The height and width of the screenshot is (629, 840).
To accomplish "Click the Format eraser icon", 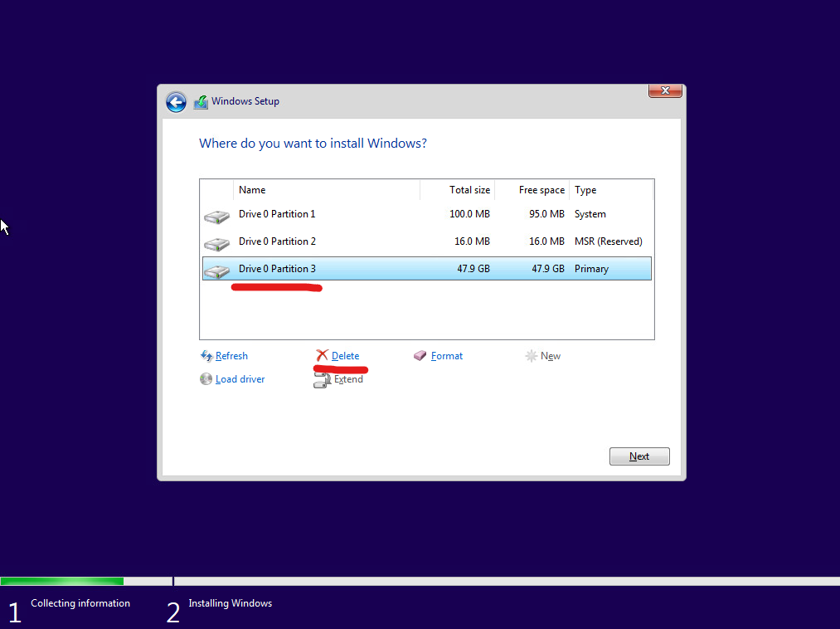I will [420, 355].
